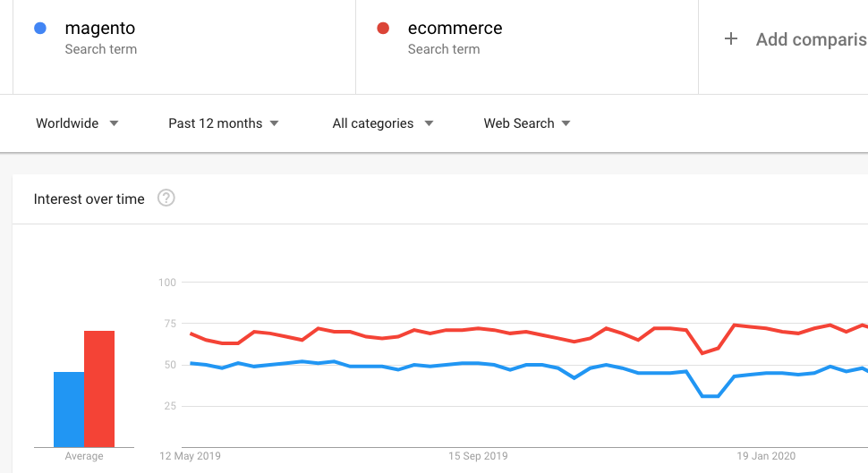Click the blue magento term dot
Viewport: 868px width, 473px height.
coord(39,29)
